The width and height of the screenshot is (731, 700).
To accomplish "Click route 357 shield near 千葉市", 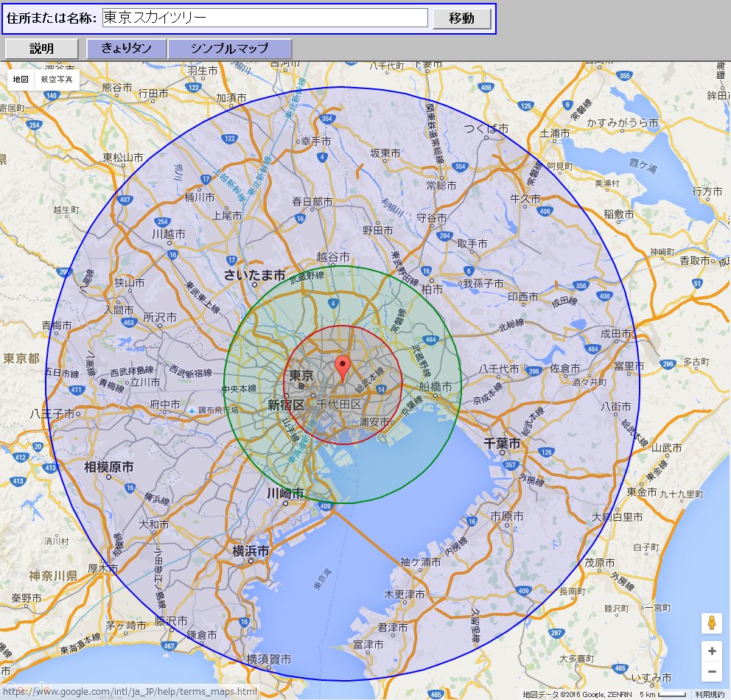I will pos(510,465).
